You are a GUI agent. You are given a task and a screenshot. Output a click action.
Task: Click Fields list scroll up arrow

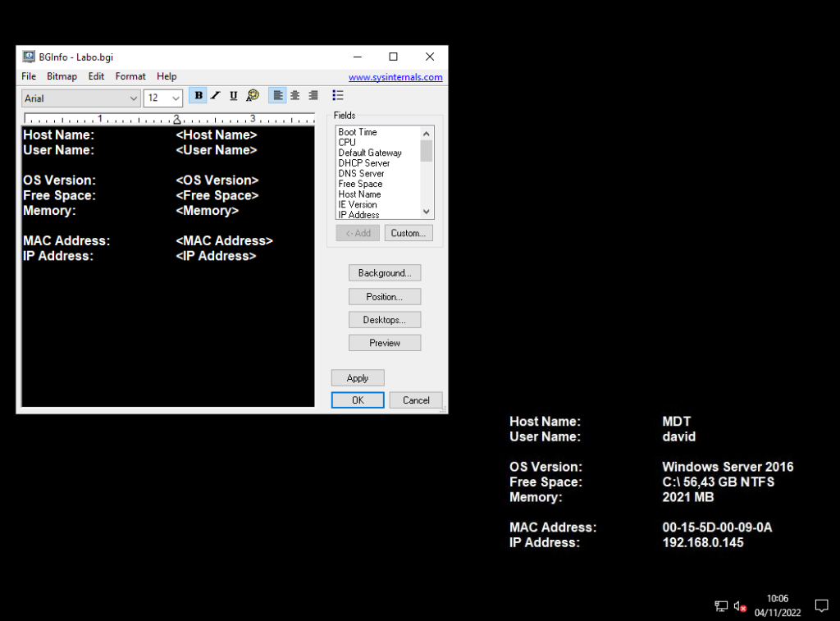pyautogui.click(x=427, y=134)
